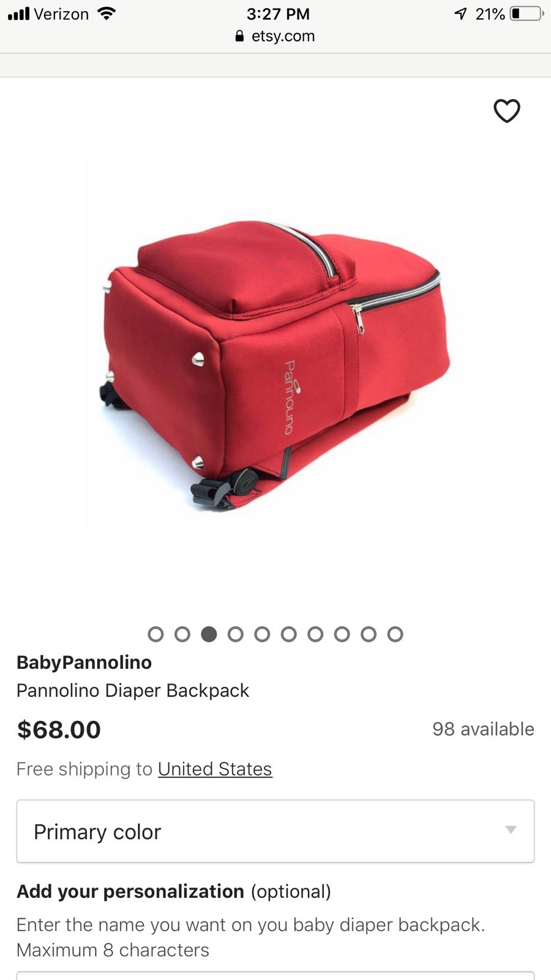The width and height of the screenshot is (551, 980).
Task: Select the last image carousel dot
Action: pyautogui.click(x=395, y=634)
